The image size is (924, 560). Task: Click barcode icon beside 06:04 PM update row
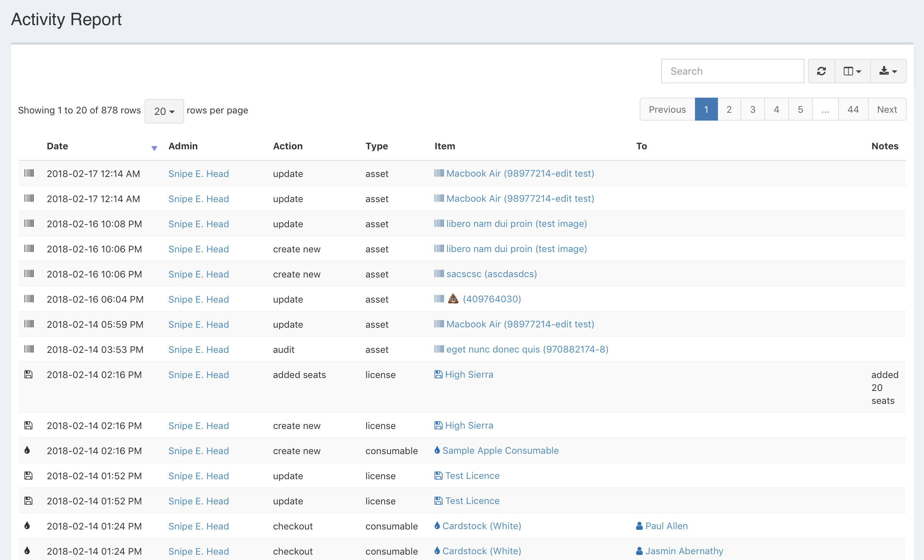(x=29, y=299)
